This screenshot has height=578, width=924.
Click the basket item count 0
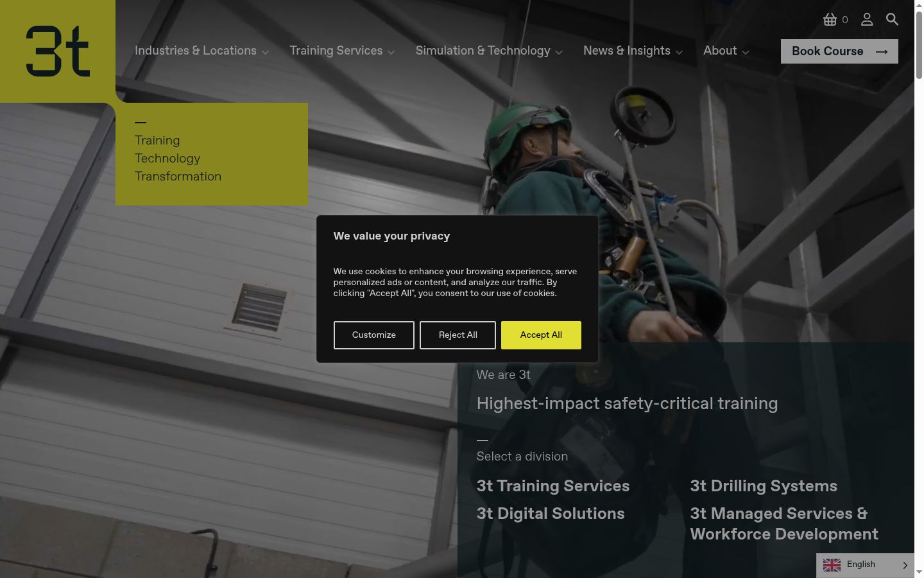pos(845,20)
